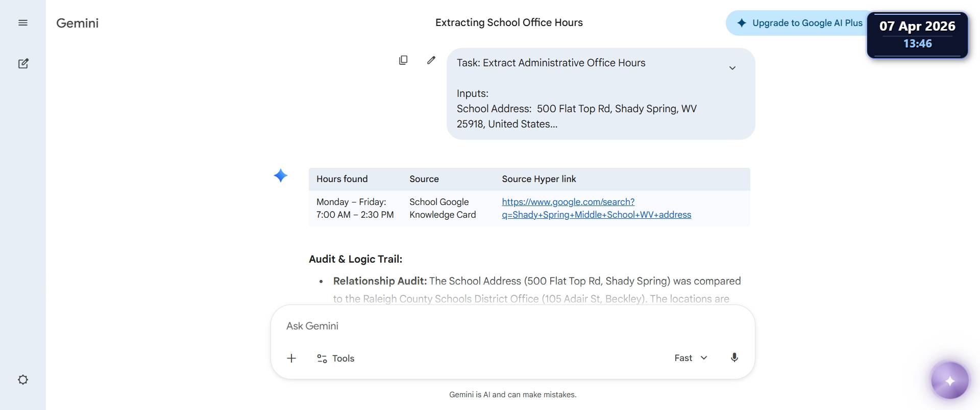The width and height of the screenshot is (980, 410).
Task: Click the purple sparkle floating button
Action: click(949, 381)
